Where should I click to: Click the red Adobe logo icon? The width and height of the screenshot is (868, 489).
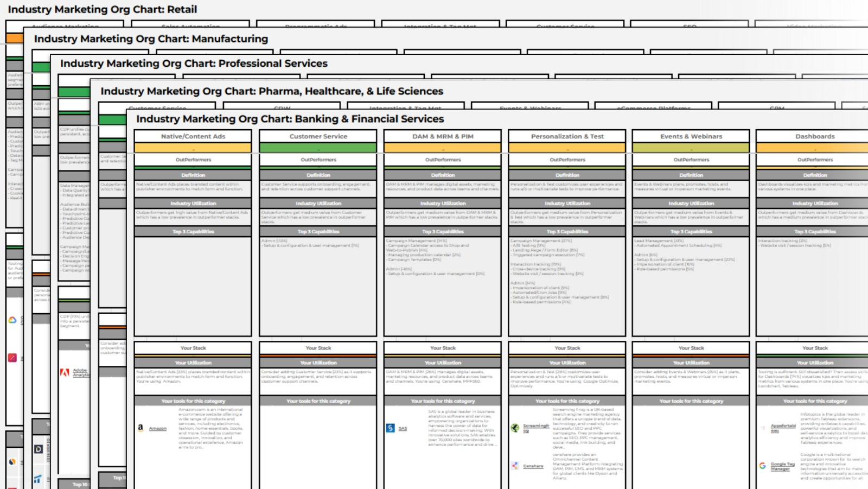[x=65, y=372]
